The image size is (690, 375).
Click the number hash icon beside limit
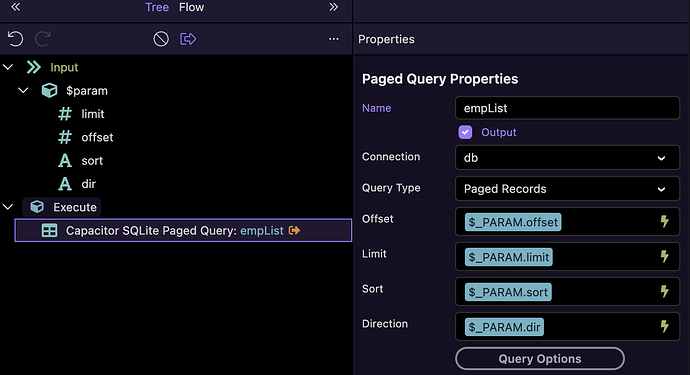[65, 114]
